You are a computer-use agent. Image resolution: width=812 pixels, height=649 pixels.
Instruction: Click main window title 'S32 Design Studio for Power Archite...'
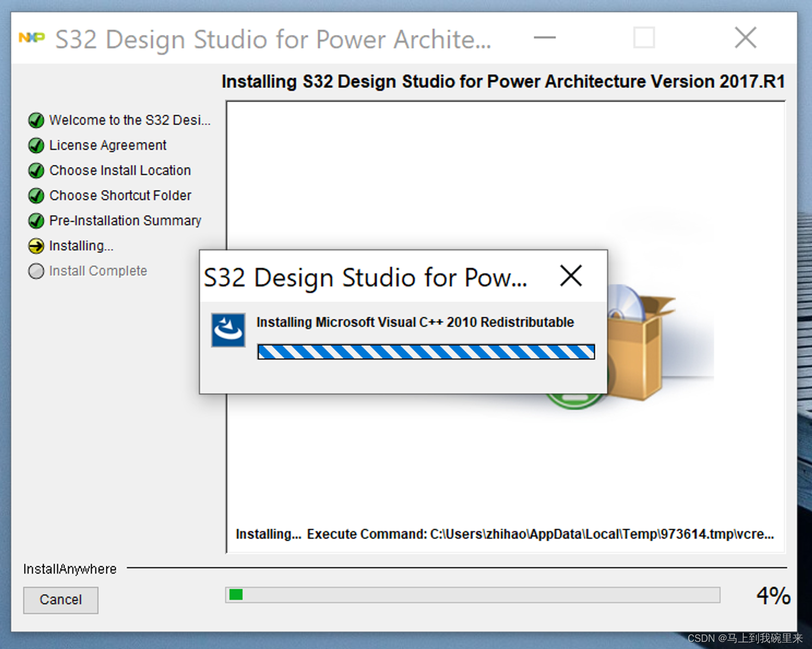[x=273, y=39]
